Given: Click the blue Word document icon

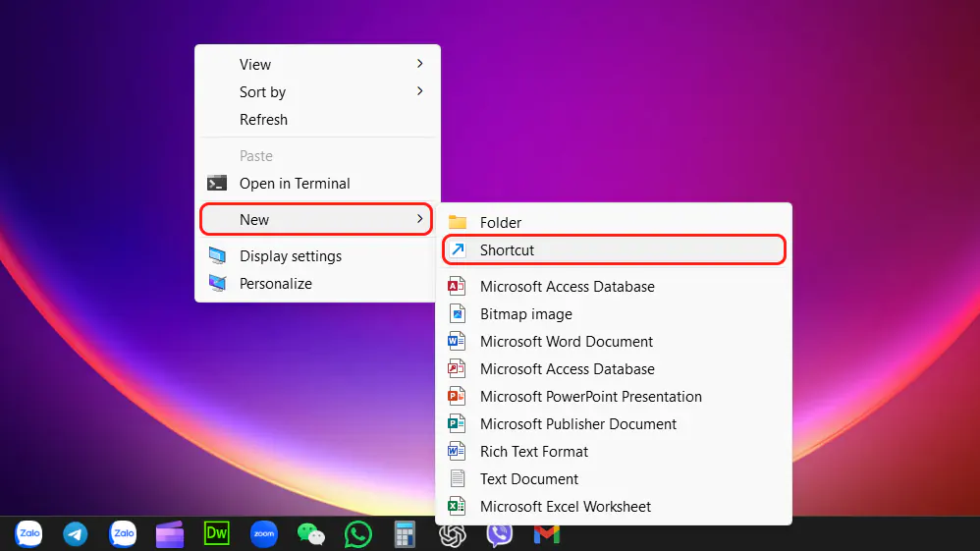Looking at the screenshot, I should click(457, 342).
